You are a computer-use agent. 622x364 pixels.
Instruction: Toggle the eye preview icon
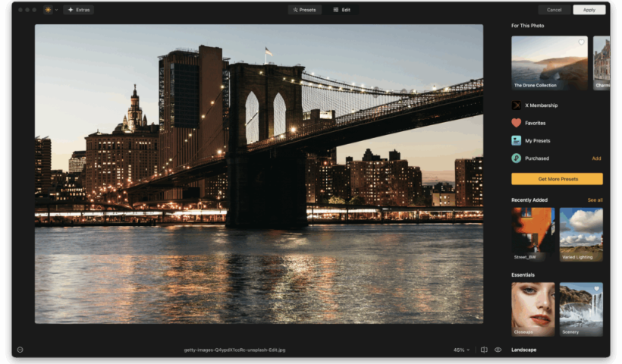pyautogui.click(x=498, y=350)
